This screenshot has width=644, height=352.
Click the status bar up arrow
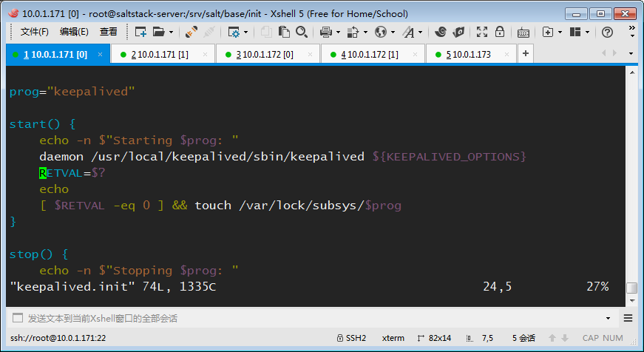pos(552,338)
